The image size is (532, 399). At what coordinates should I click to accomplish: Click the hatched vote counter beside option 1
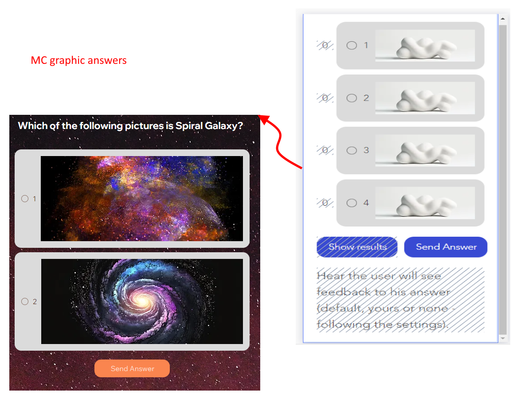(x=325, y=45)
